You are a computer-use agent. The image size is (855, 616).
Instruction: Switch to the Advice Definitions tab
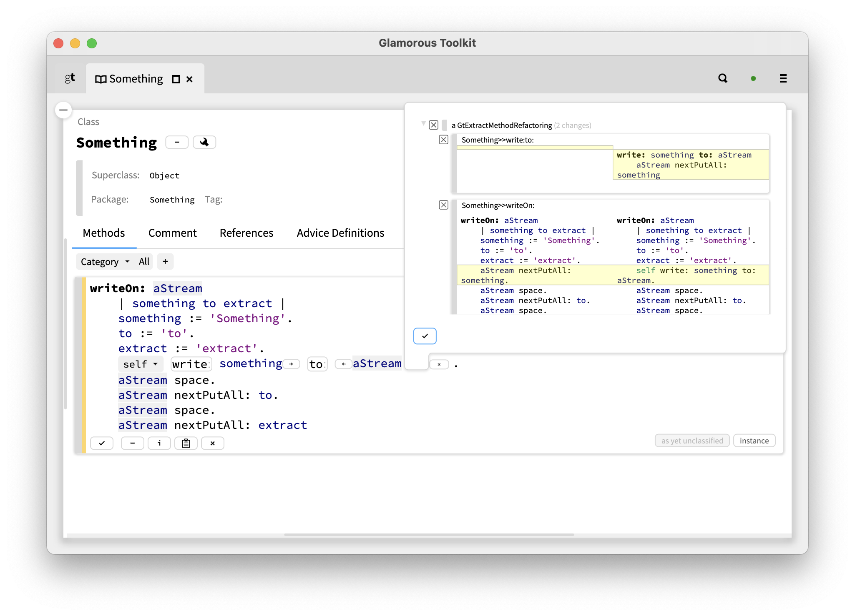pos(340,233)
